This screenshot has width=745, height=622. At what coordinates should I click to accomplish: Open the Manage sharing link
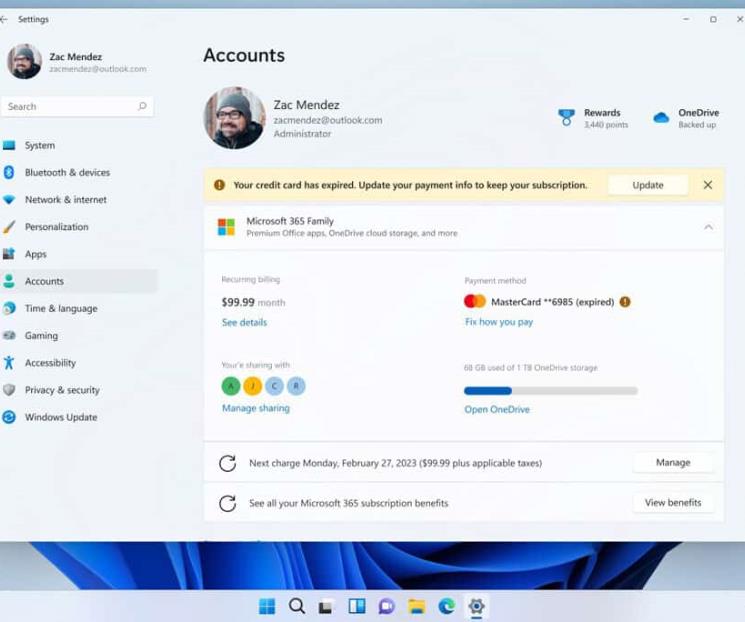point(256,408)
